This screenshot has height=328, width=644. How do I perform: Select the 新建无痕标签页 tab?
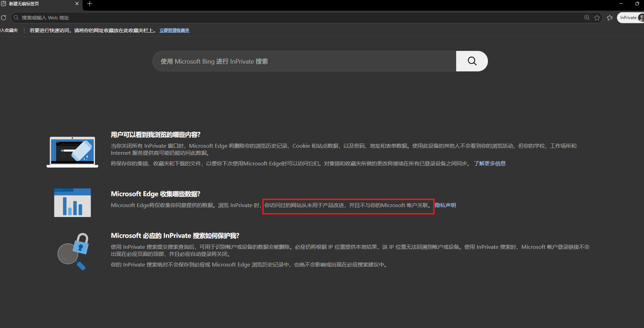(x=41, y=4)
